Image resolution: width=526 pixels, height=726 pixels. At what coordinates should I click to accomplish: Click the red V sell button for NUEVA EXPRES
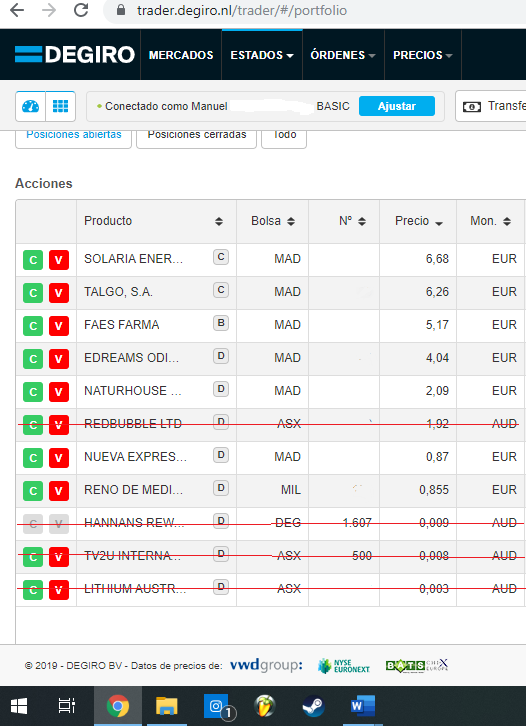pyautogui.click(x=59, y=457)
